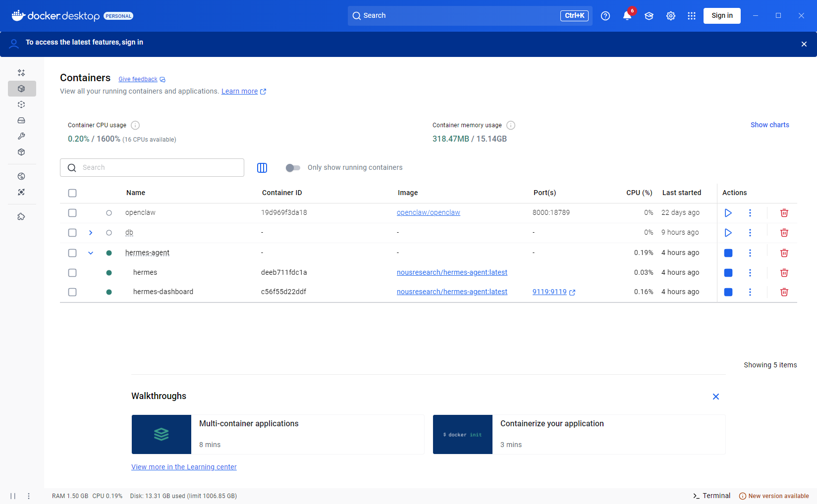Delete the db container group
817x504 pixels.
click(784, 233)
